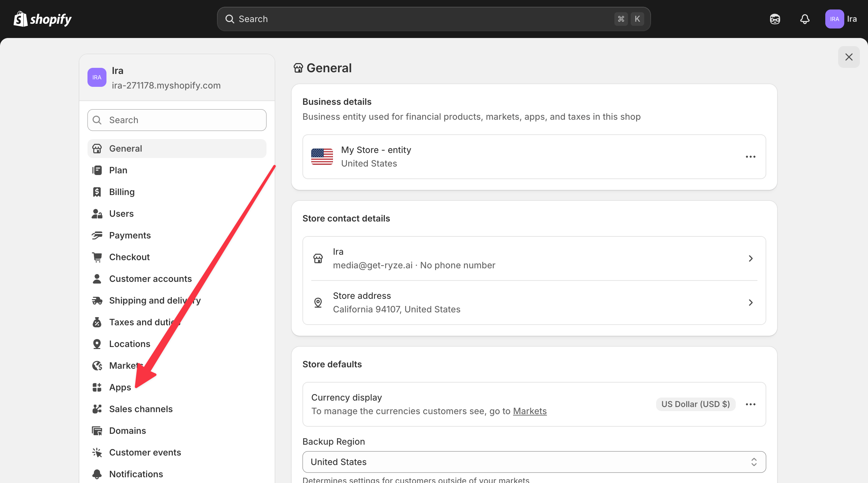
Task: Close the settings panel
Action: click(x=849, y=57)
